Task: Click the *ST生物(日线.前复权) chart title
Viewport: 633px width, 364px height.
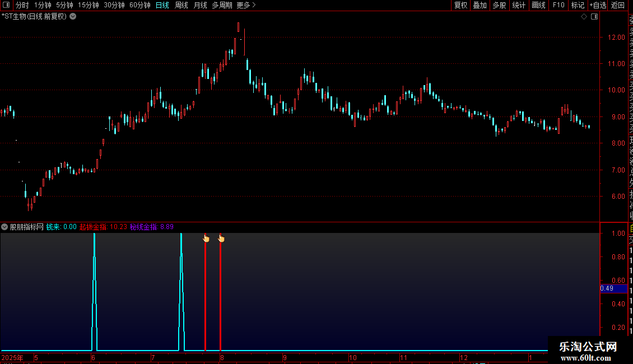Action: coord(34,17)
